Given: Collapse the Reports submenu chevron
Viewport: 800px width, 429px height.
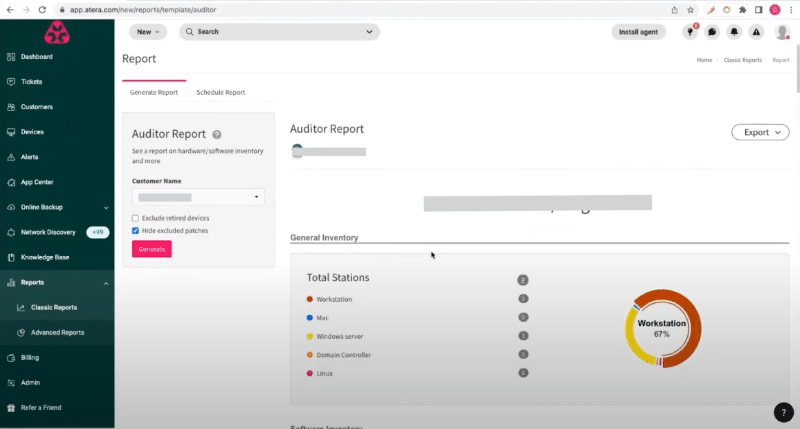Looking at the screenshot, I should click(106, 283).
